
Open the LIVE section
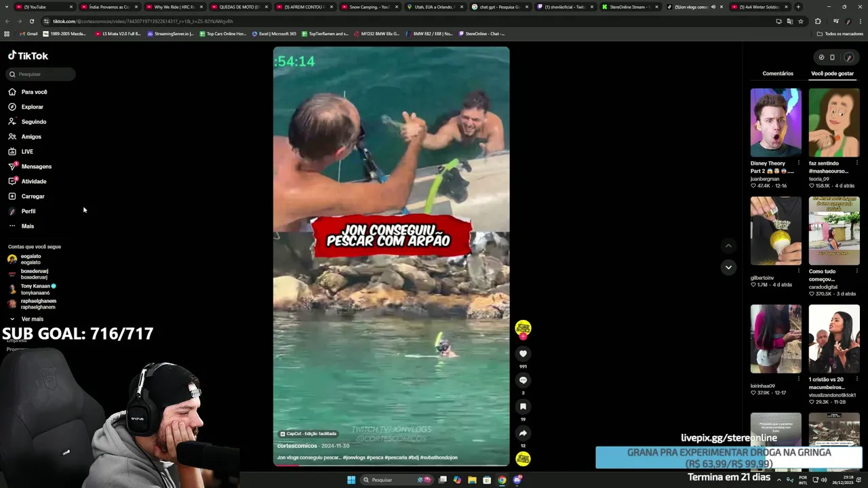[x=20, y=152]
